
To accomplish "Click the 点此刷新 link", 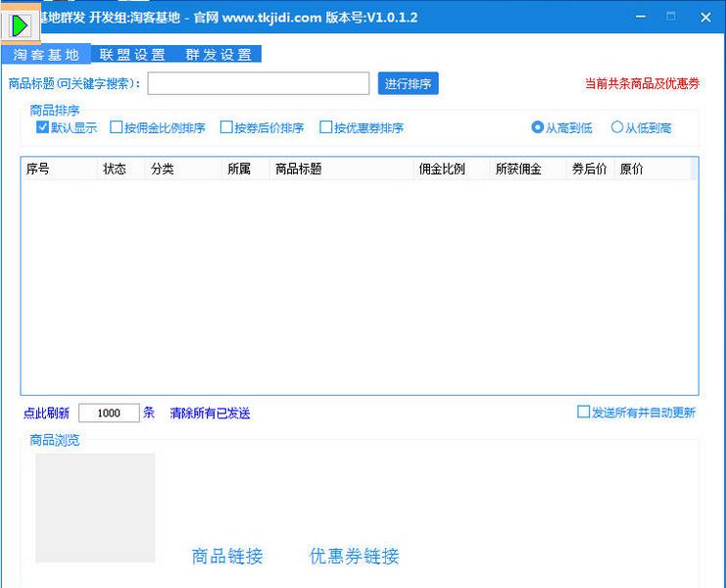I will pos(46,414).
